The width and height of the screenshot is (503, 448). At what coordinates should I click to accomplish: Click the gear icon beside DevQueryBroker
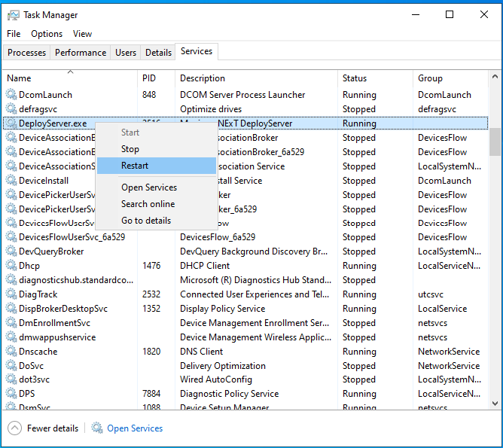(x=11, y=251)
